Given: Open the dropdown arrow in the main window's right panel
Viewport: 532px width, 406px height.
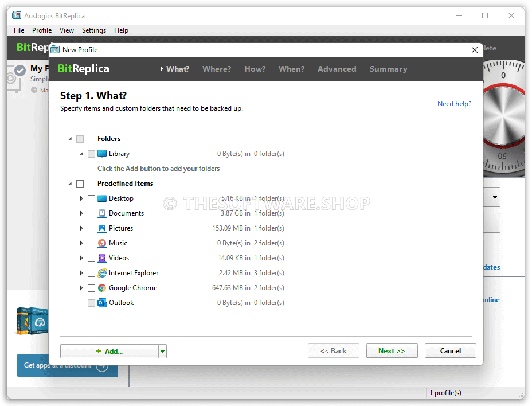Looking at the screenshot, I should [x=495, y=197].
